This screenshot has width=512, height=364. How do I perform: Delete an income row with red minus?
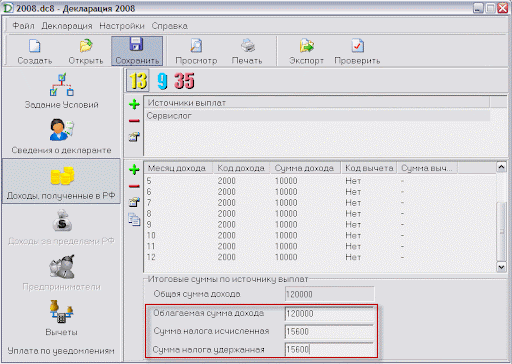coord(134,186)
